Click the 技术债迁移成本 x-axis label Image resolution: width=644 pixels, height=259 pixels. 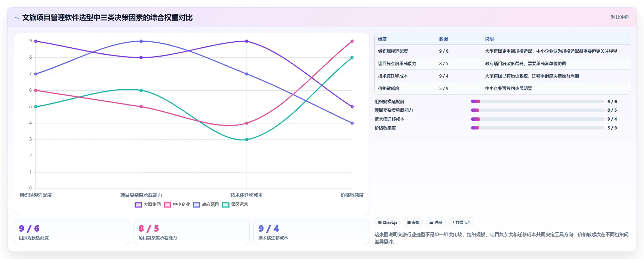click(247, 195)
